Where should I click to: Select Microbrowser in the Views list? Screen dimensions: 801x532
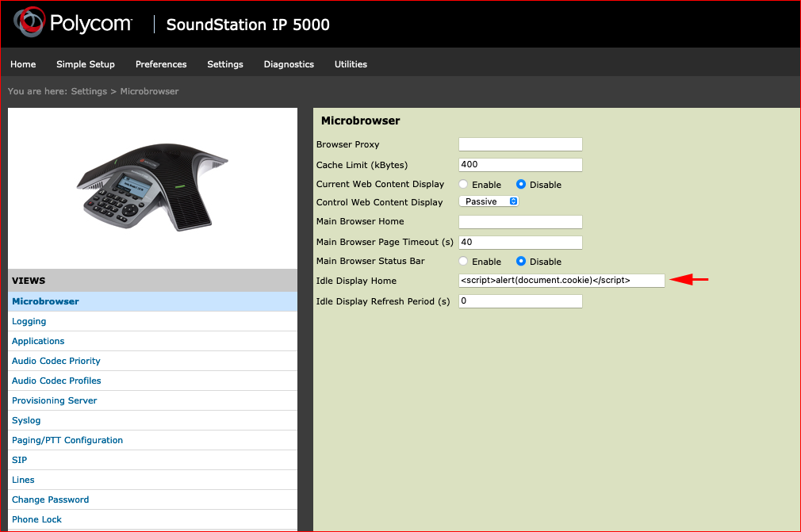click(x=153, y=301)
